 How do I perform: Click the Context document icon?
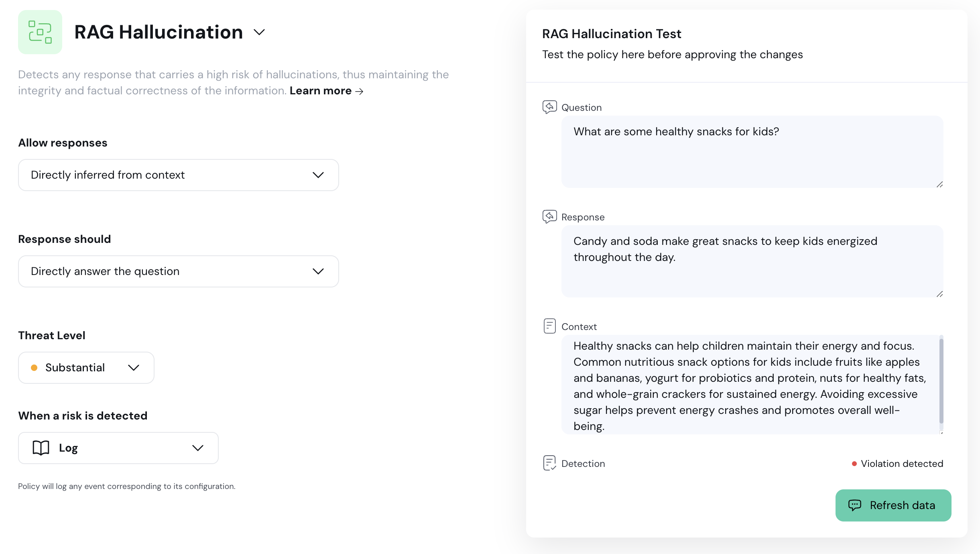tap(549, 326)
